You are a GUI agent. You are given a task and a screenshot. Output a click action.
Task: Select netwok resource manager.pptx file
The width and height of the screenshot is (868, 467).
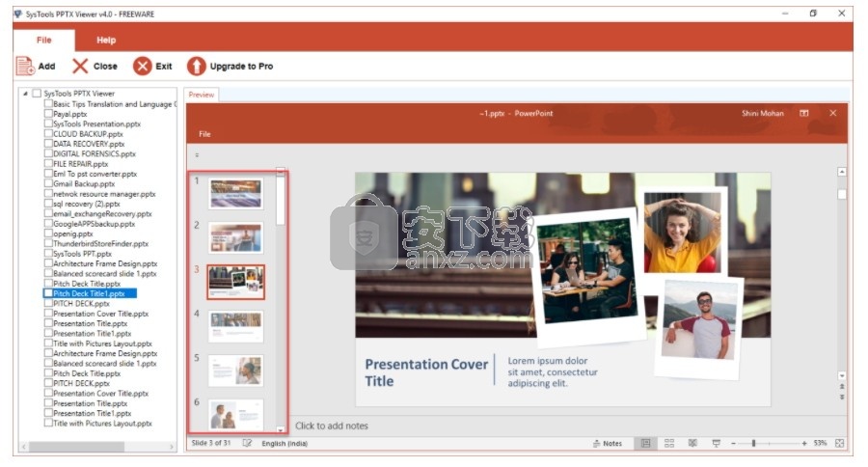click(x=104, y=193)
